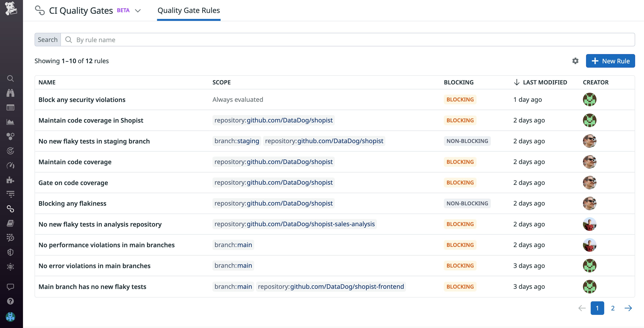This screenshot has height=328, width=644.
Task: Select the Watchdog binoculars icon
Action: [x=11, y=93]
